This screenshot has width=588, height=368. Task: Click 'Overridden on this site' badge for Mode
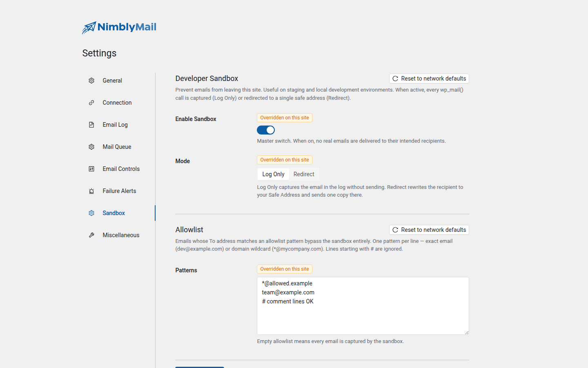pos(285,160)
